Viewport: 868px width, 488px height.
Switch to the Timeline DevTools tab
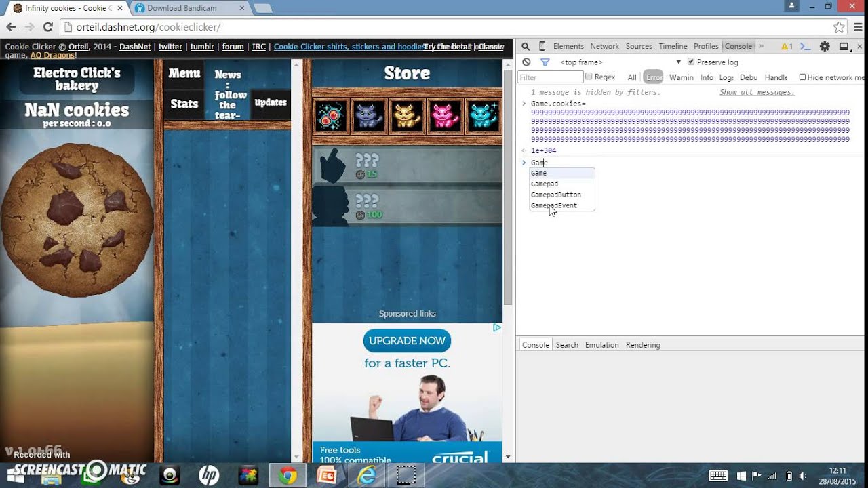pyautogui.click(x=673, y=46)
